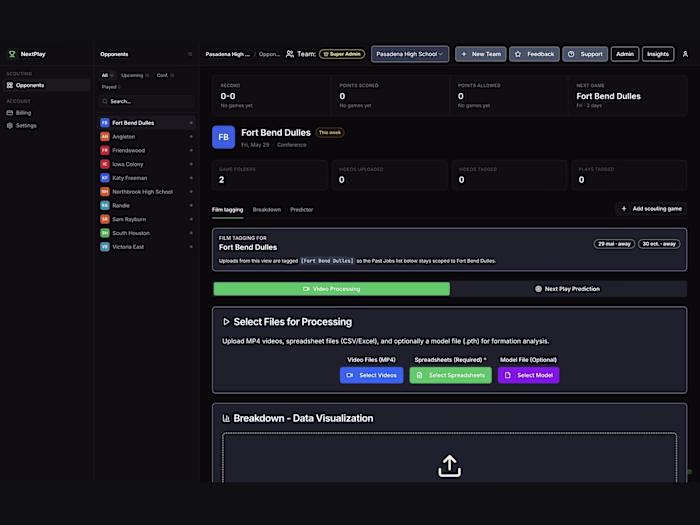Click the Opponents grid icon in sidebar
Viewport: 700px width, 525px height.
[10, 85]
